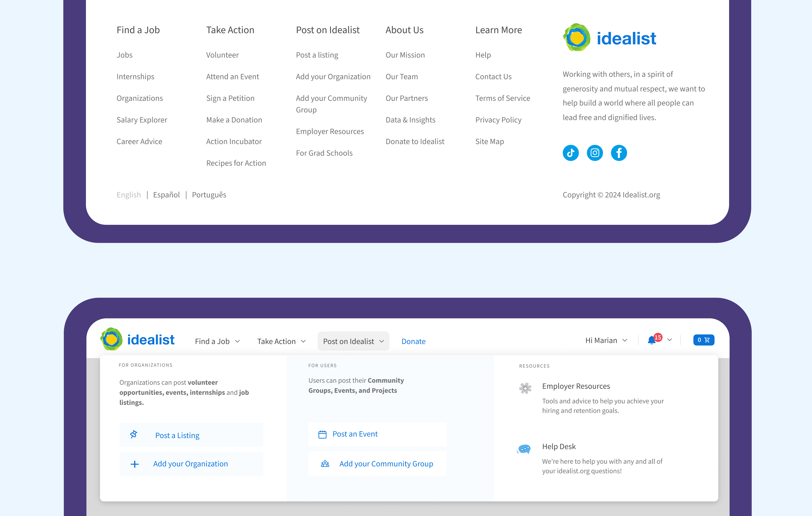
Task: Click the pin icon beside Post a Listing
Action: click(x=134, y=434)
